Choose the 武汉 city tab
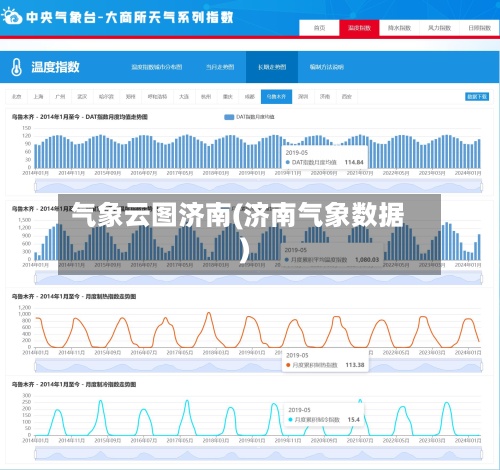Image resolution: width=500 pixels, height=470 pixels. pyautogui.click(x=82, y=97)
